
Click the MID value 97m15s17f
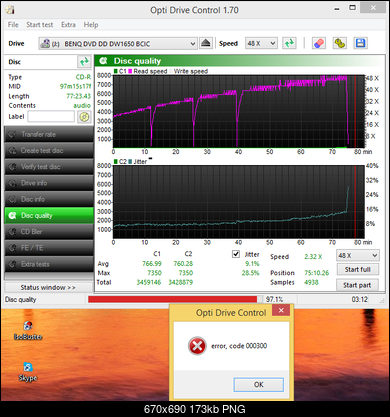[x=75, y=86]
